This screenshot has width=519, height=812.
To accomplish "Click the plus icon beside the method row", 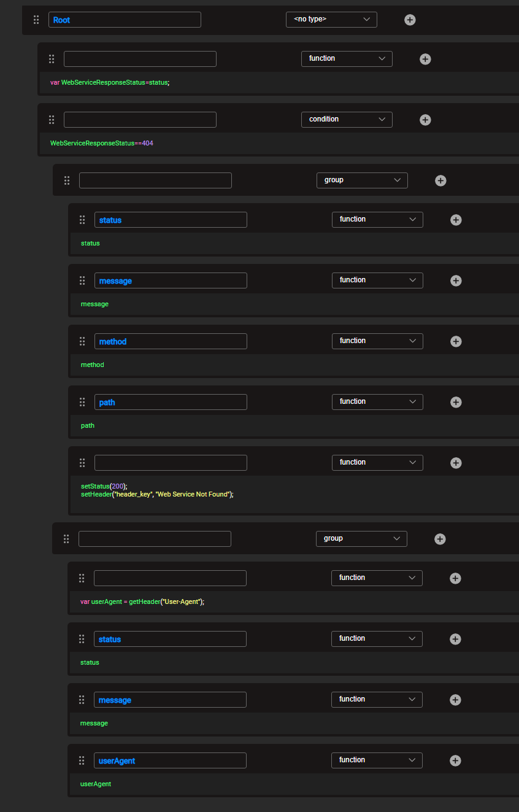I will [x=456, y=341].
